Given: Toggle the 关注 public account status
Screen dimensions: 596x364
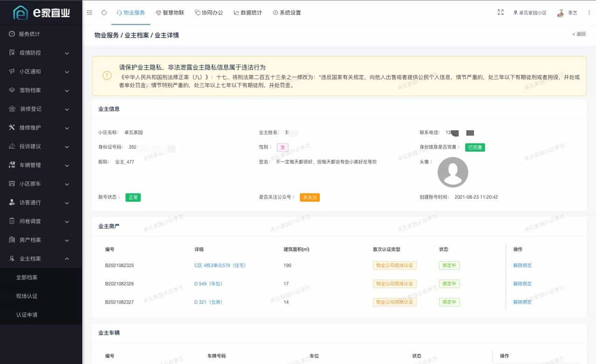Looking at the screenshot, I should click(x=310, y=197).
